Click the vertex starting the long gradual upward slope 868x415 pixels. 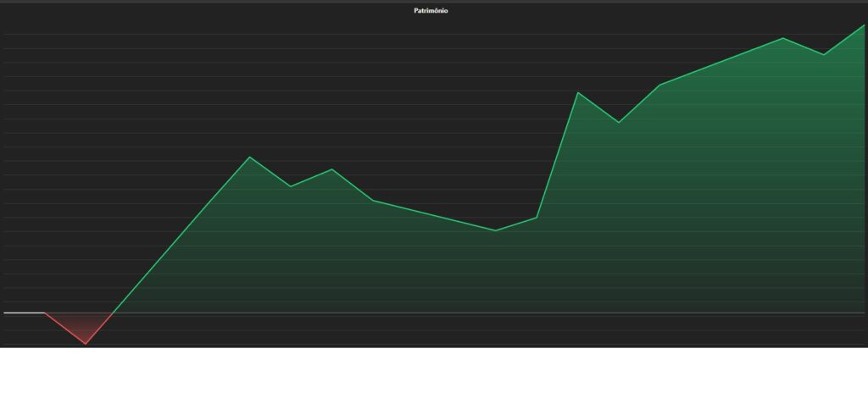point(659,85)
